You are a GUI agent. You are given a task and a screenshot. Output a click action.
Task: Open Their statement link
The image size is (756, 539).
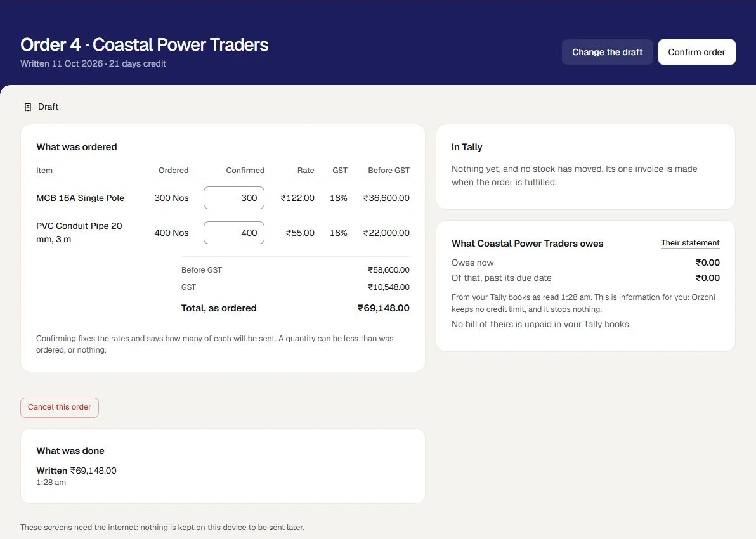click(x=690, y=243)
